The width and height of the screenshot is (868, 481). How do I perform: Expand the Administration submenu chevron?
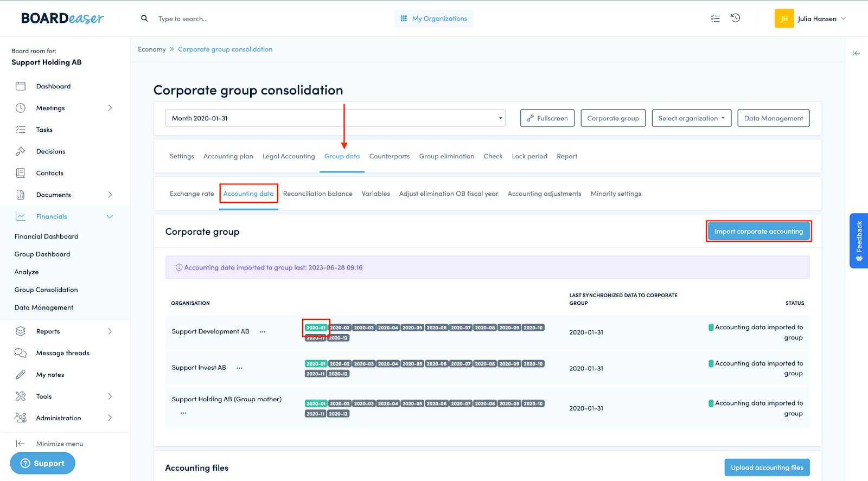[110, 418]
